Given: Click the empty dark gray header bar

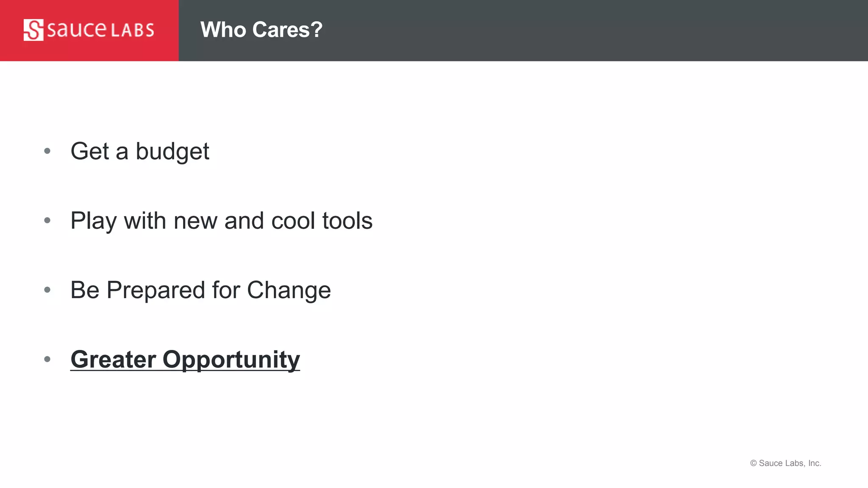Looking at the screenshot, I should [x=593, y=30].
